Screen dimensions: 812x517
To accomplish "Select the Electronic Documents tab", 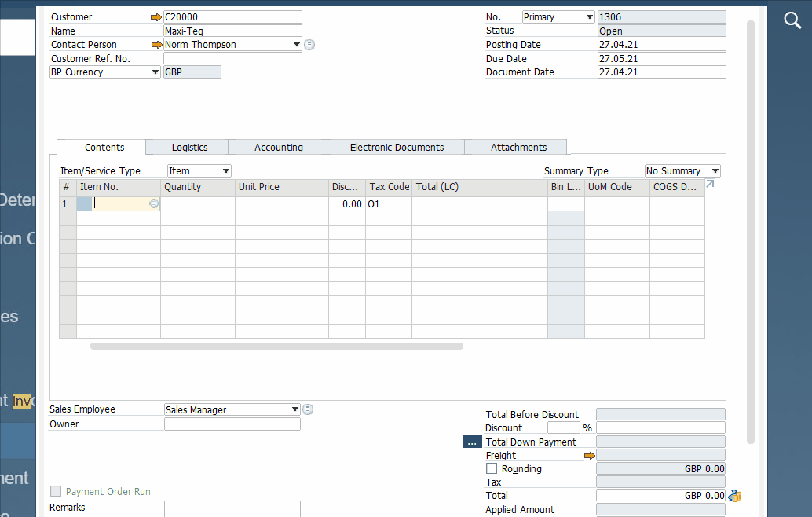I will [x=393, y=147].
